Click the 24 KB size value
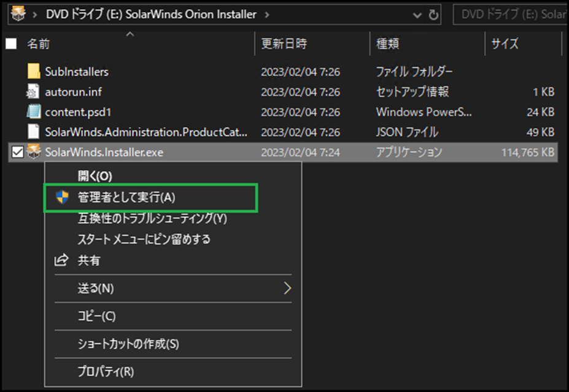Viewport: 569px width, 392px height. (540, 112)
